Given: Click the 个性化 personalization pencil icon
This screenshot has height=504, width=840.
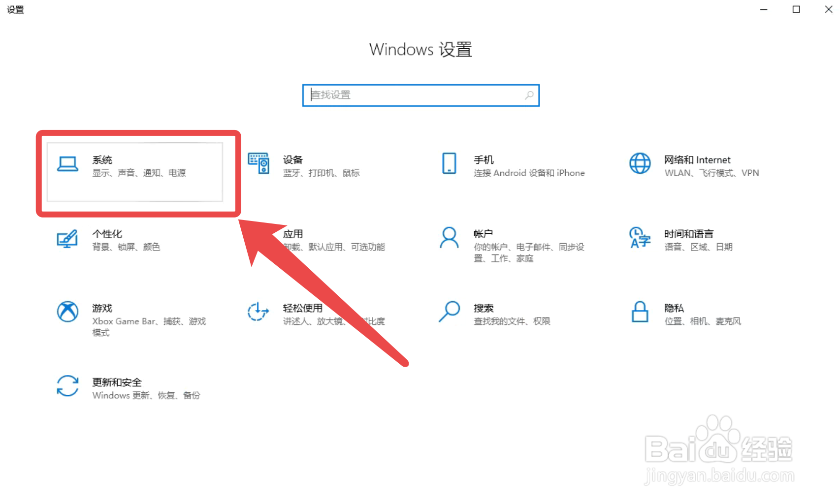Looking at the screenshot, I should pos(68,239).
